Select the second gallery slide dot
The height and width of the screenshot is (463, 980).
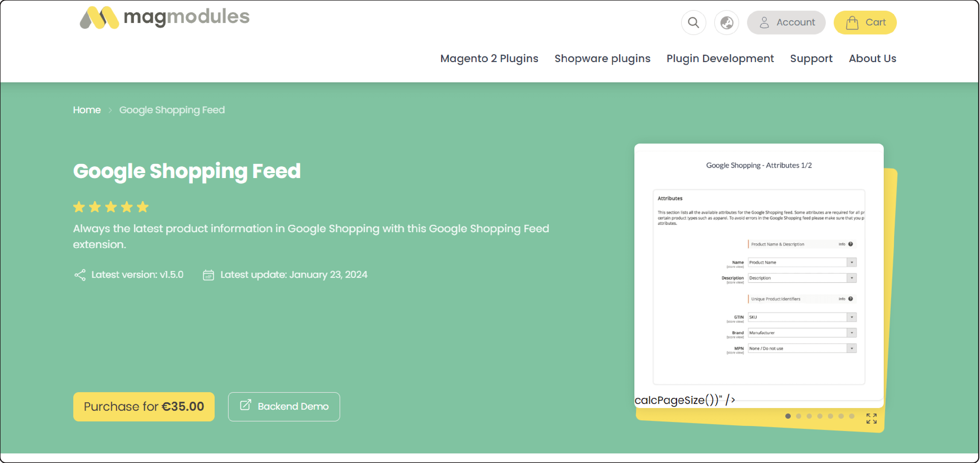[798, 416]
